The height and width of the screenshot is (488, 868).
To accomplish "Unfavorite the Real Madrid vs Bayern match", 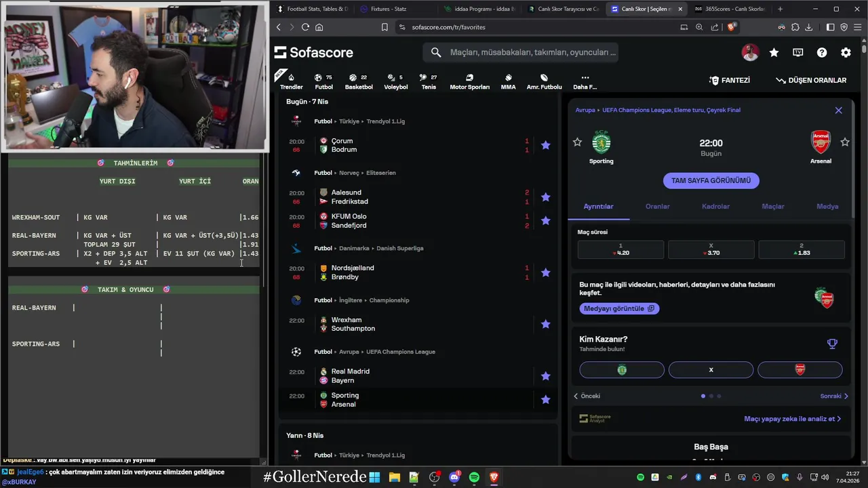I will (x=545, y=375).
